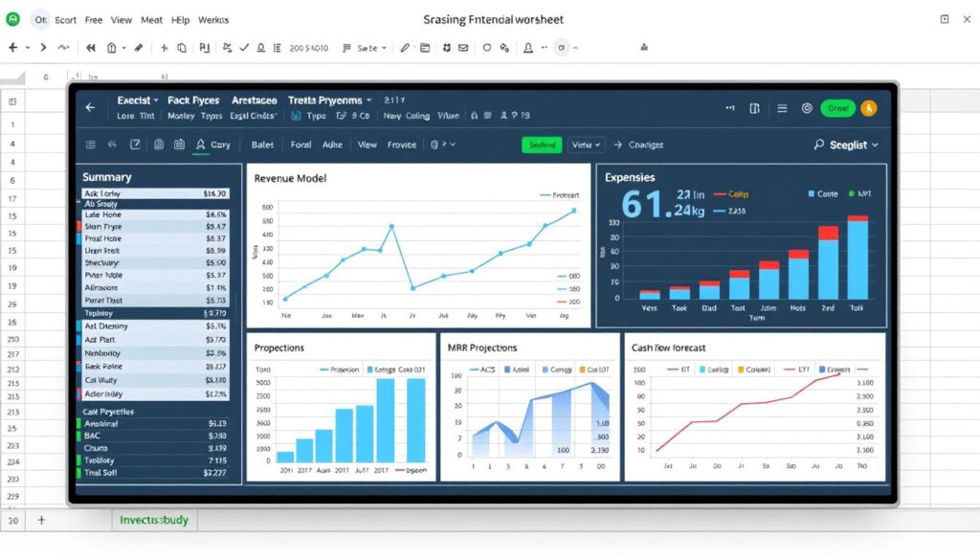Click the clipboard icon in the dashboard toolbar

[x=178, y=144]
